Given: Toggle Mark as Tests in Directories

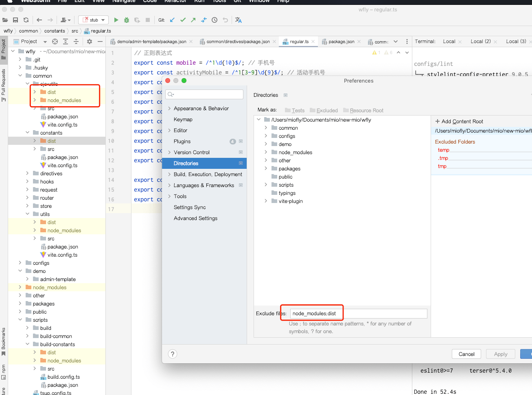Looking at the screenshot, I should [x=295, y=110].
